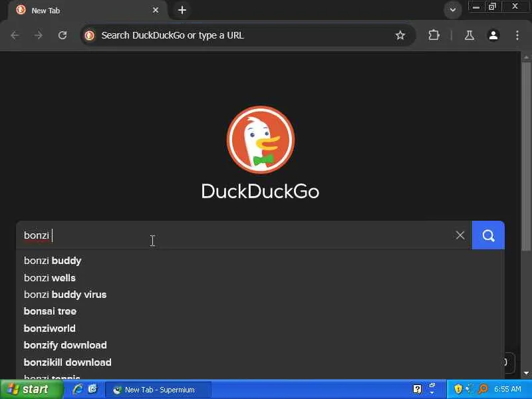
Task: Click the DuckDuckGo duck logo
Action: coord(261,140)
